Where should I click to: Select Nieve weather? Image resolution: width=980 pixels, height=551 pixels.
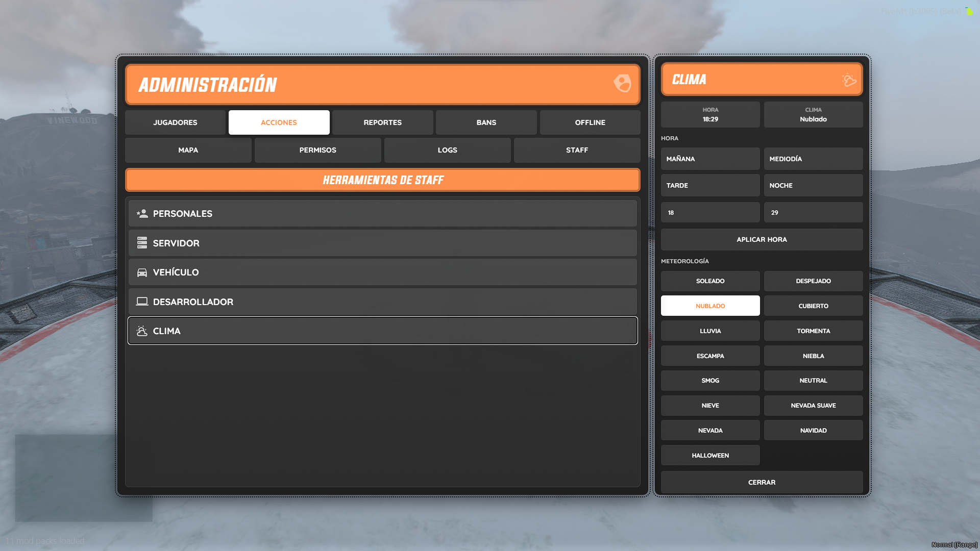point(710,406)
